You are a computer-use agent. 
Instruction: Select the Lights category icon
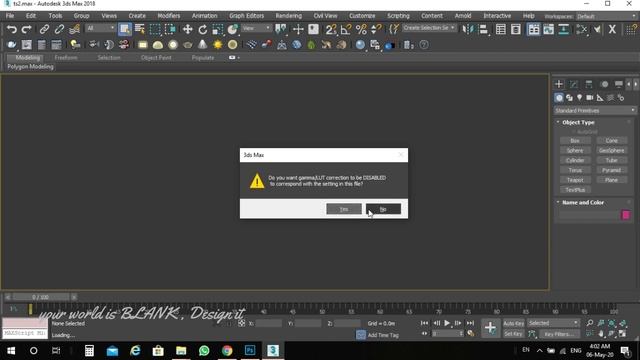[x=580, y=98]
